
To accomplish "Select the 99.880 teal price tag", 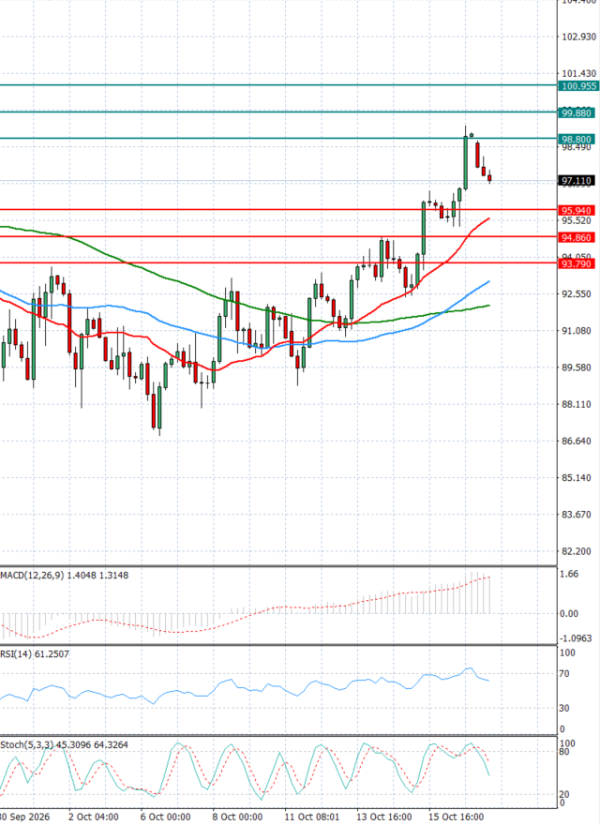I will [576, 113].
